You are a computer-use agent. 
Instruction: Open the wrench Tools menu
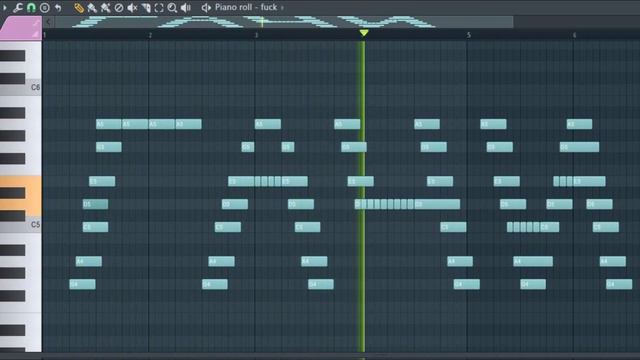(x=18, y=7)
